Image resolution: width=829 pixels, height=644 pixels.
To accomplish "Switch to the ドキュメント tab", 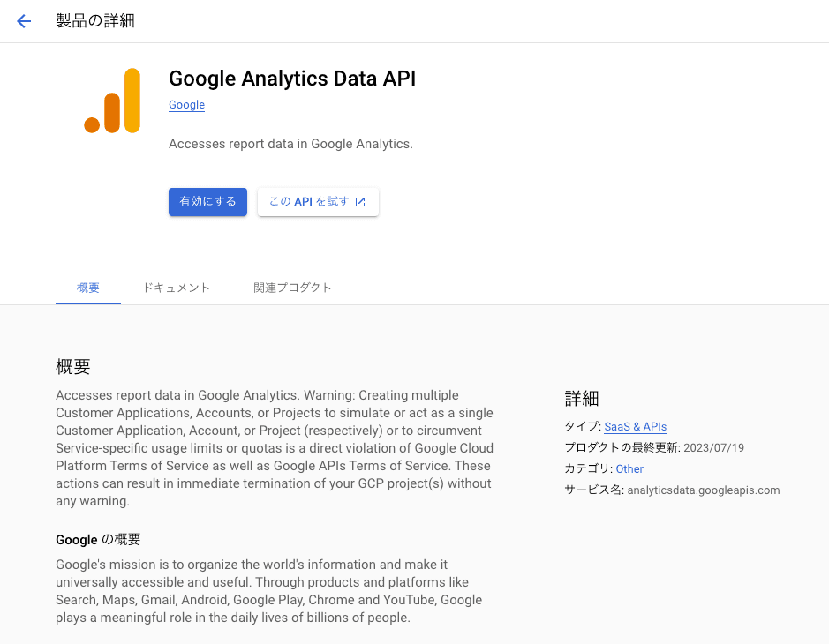I will [x=176, y=287].
